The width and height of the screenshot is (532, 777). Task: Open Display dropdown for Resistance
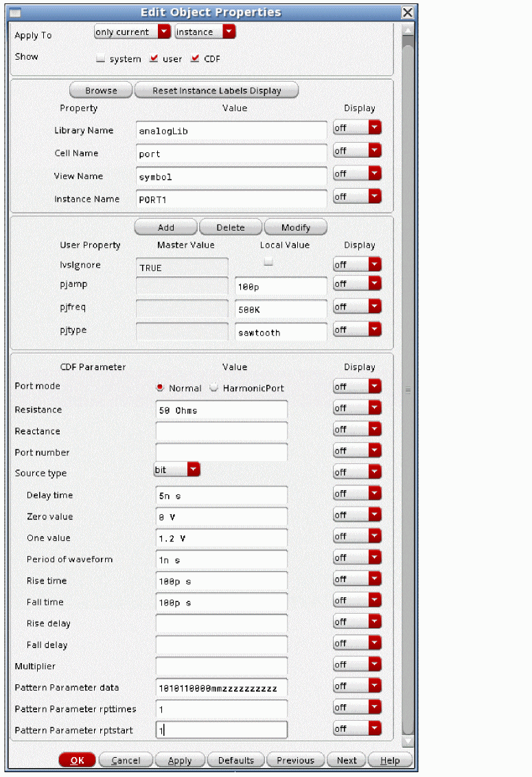tap(356, 408)
